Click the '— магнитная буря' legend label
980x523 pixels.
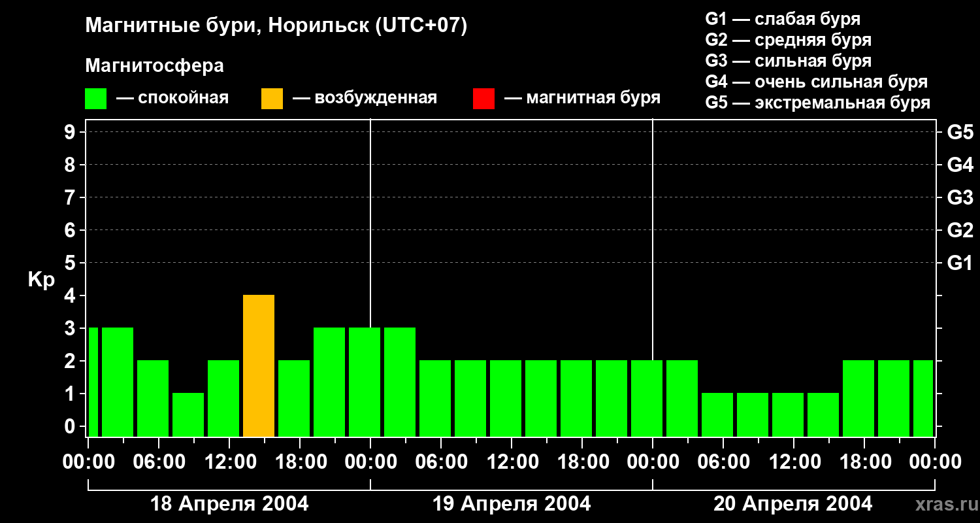pos(582,99)
